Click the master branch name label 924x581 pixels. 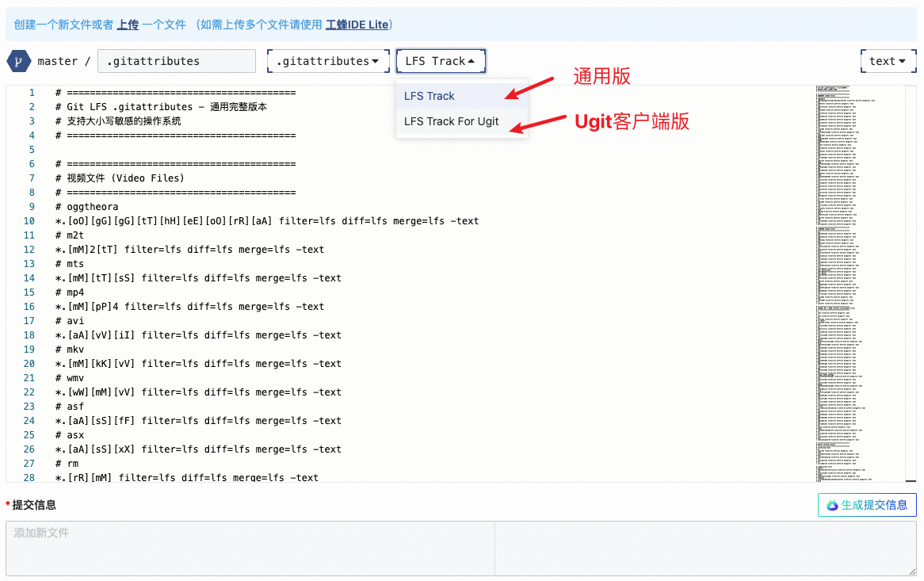point(58,61)
